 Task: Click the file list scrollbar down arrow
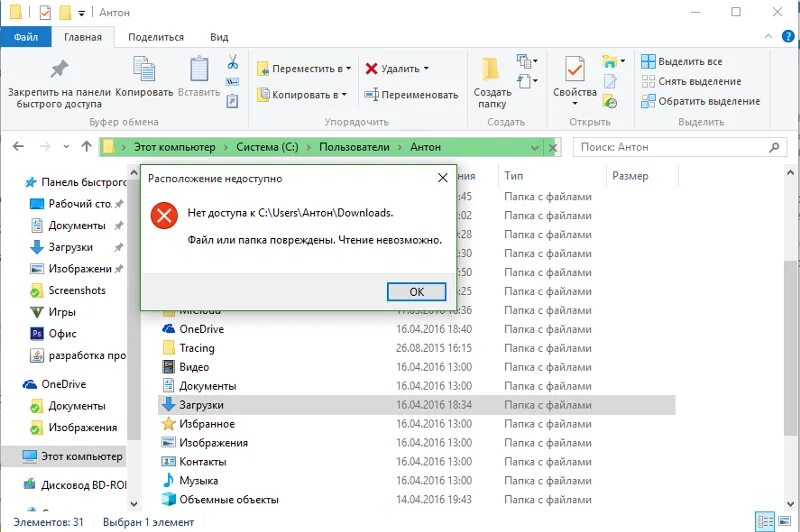[791, 503]
